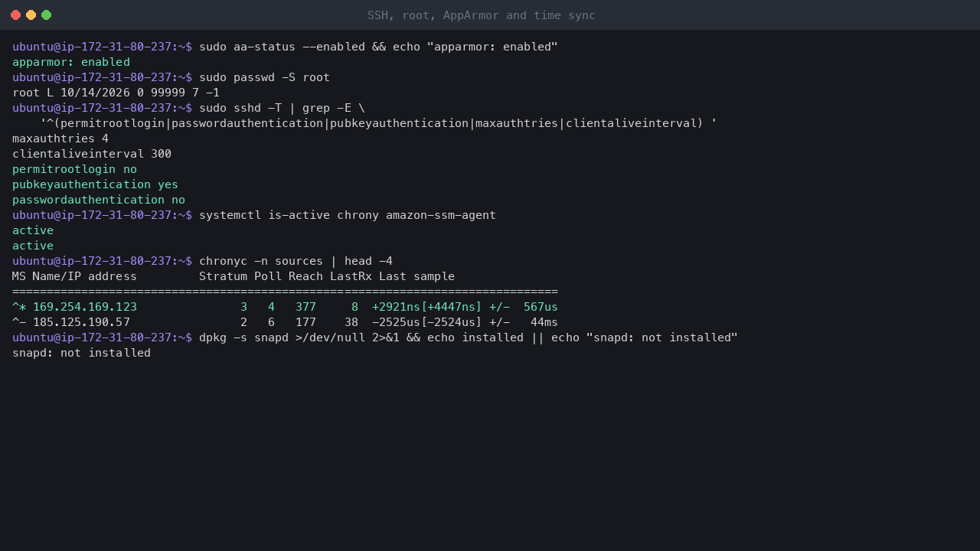Click the prompt before 'dpkg -s snapd'
The image size is (980, 551).
pos(102,337)
